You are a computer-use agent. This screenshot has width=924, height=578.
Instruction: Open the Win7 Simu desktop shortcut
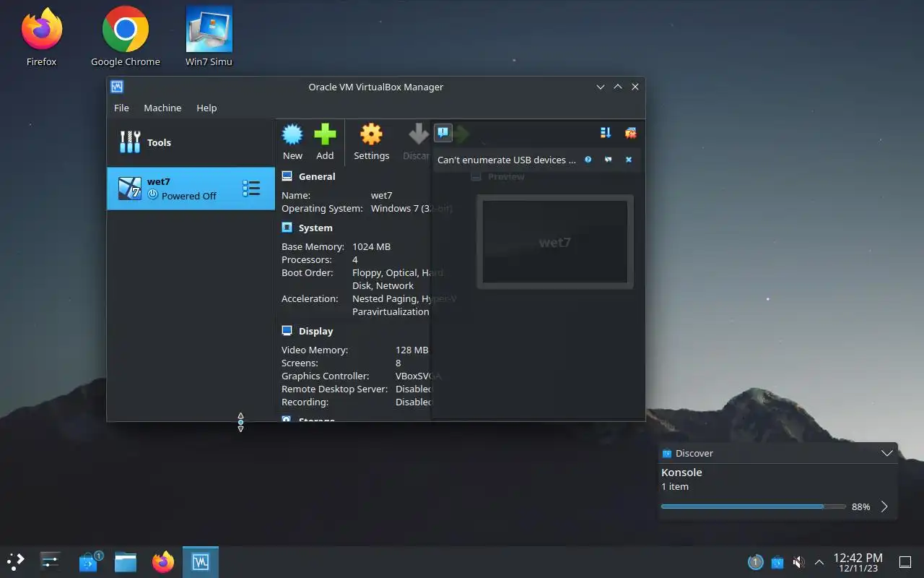(209, 38)
